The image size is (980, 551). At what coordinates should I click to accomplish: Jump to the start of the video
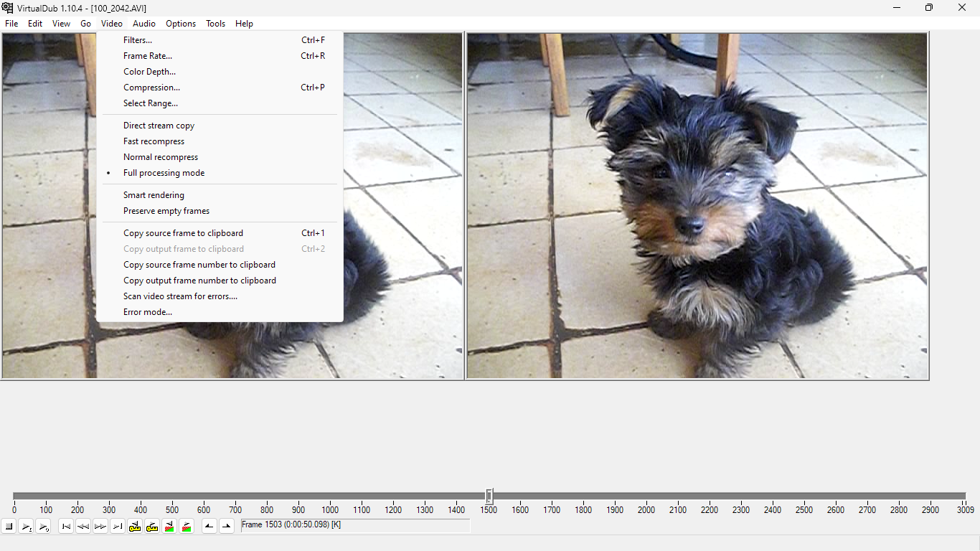(x=66, y=527)
